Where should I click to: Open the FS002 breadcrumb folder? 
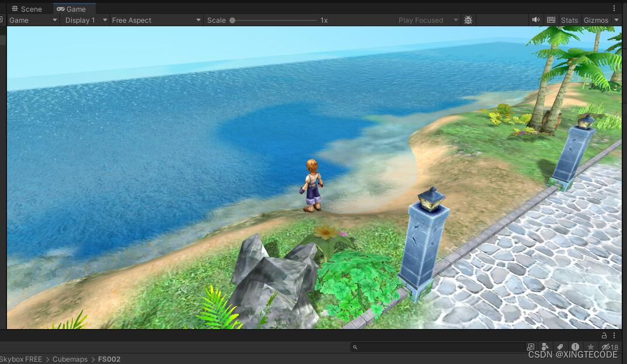[109, 359]
